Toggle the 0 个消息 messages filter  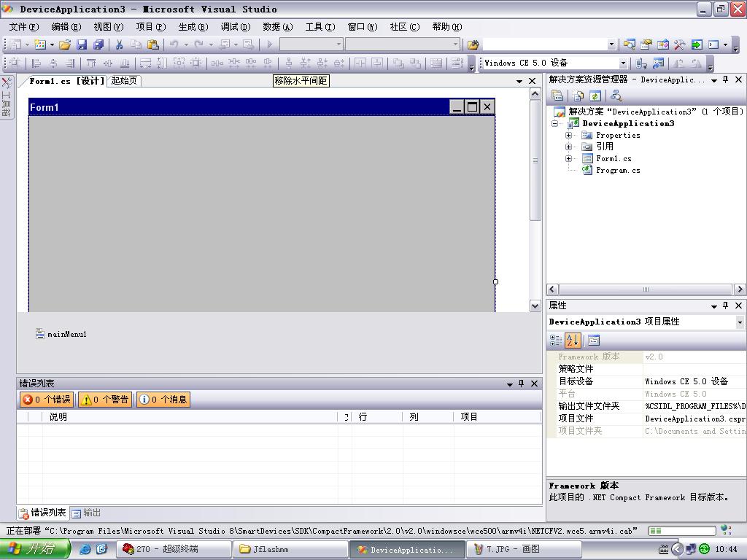click(x=163, y=399)
